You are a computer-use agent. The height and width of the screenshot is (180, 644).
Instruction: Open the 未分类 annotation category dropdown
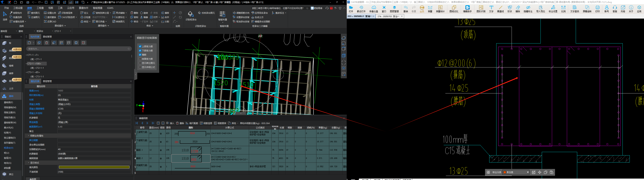(x=516, y=172)
